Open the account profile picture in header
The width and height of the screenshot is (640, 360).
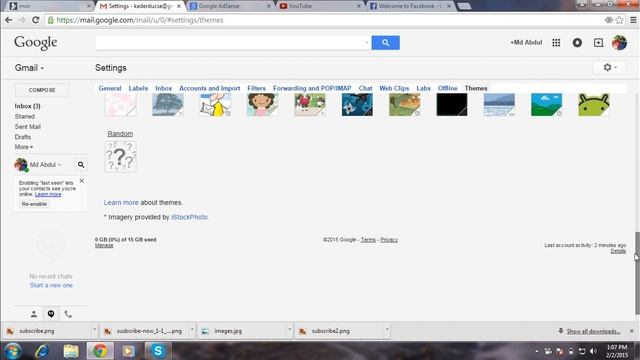coord(619,42)
